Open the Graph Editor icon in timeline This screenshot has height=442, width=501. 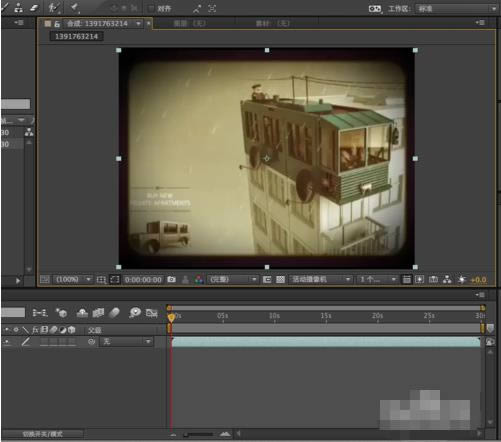(x=151, y=313)
